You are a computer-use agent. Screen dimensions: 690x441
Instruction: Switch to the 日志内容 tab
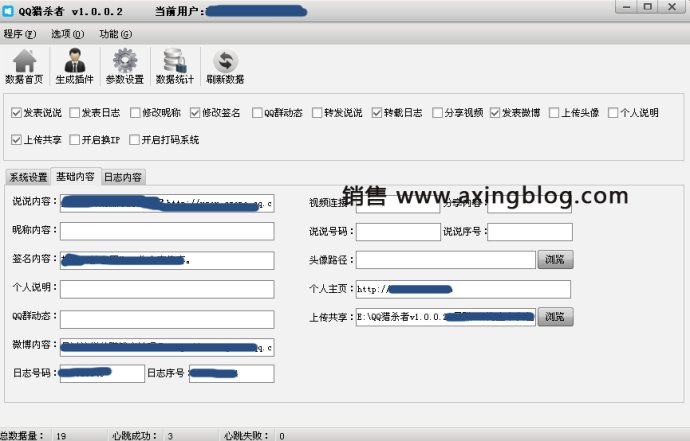coord(123,177)
